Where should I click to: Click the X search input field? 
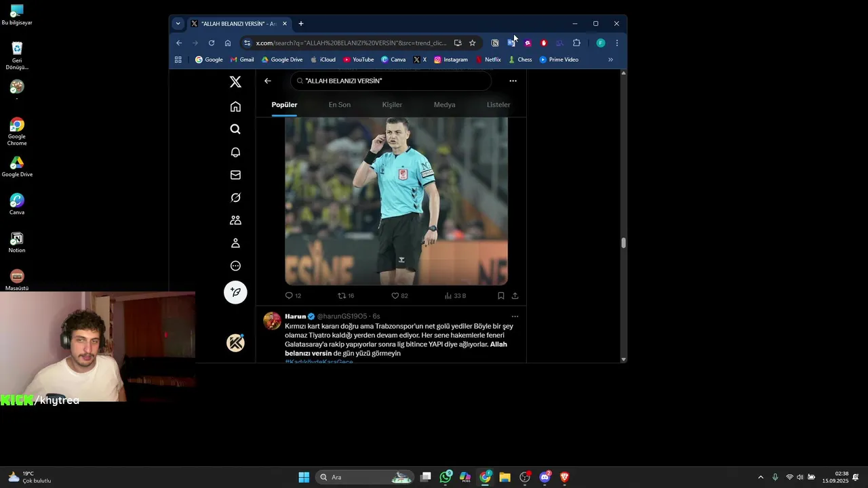click(391, 81)
